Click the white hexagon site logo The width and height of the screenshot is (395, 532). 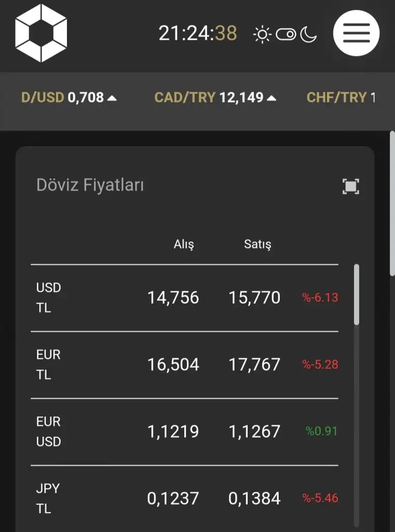pos(41,33)
